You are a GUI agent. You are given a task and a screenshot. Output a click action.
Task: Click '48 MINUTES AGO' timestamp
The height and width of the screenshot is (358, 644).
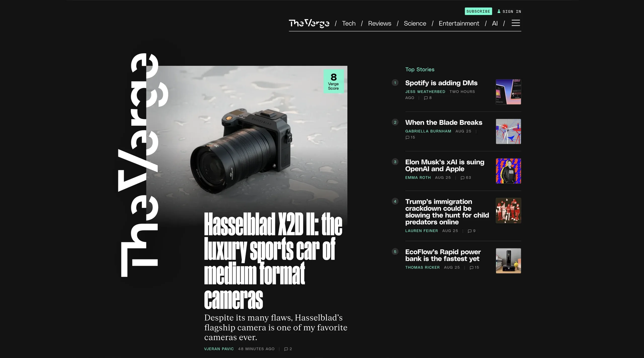click(256, 349)
